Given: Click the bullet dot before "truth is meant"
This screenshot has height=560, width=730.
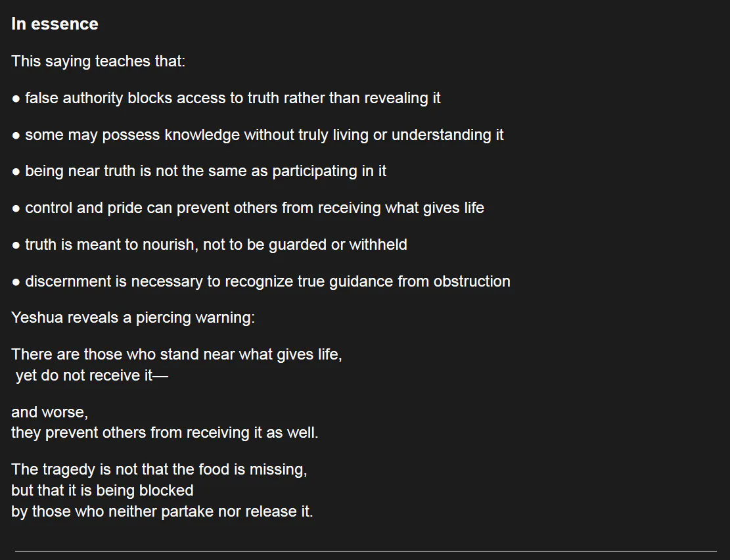Looking at the screenshot, I should coord(16,246).
